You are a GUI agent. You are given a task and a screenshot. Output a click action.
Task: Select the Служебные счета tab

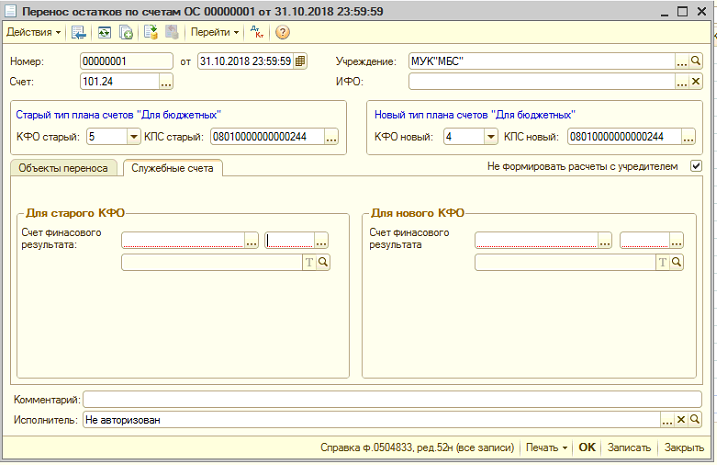[172, 168]
